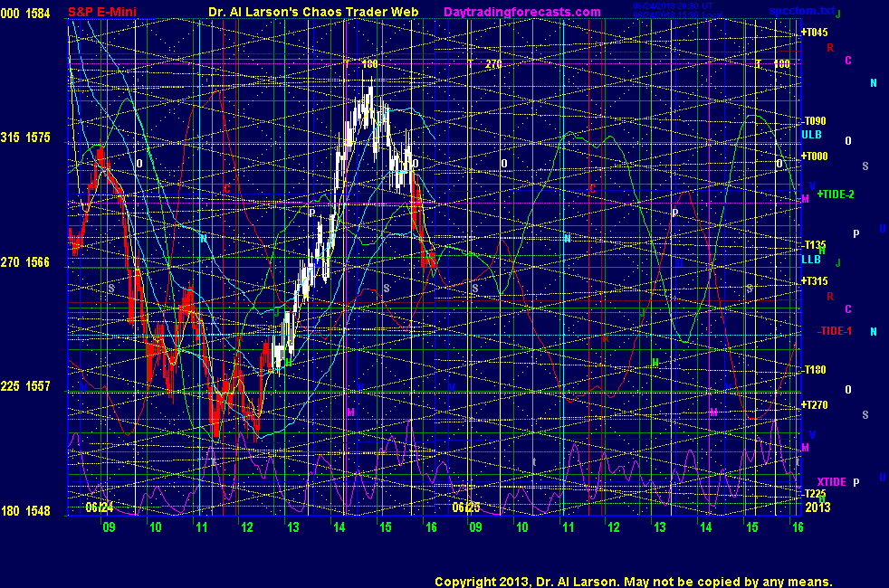889x588 pixels.
Task: Click the S&P E-Mini chart title
Action: (102, 12)
